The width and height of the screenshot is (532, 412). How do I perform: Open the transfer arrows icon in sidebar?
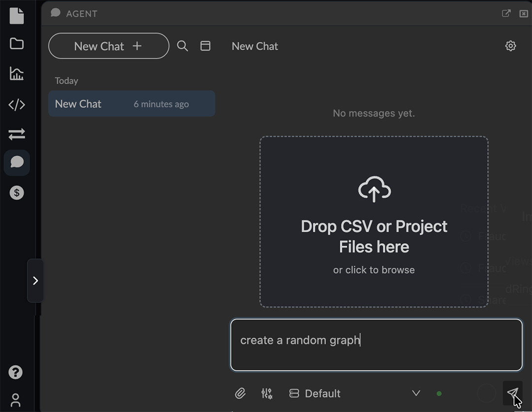pos(17,134)
